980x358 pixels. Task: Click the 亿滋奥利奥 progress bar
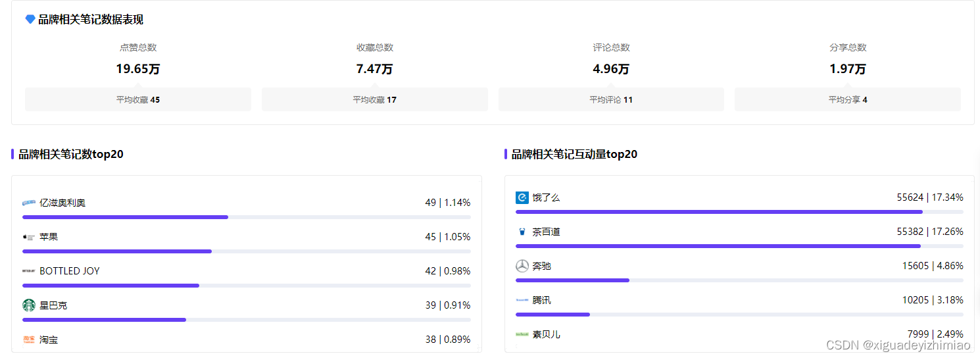(247, 217)
